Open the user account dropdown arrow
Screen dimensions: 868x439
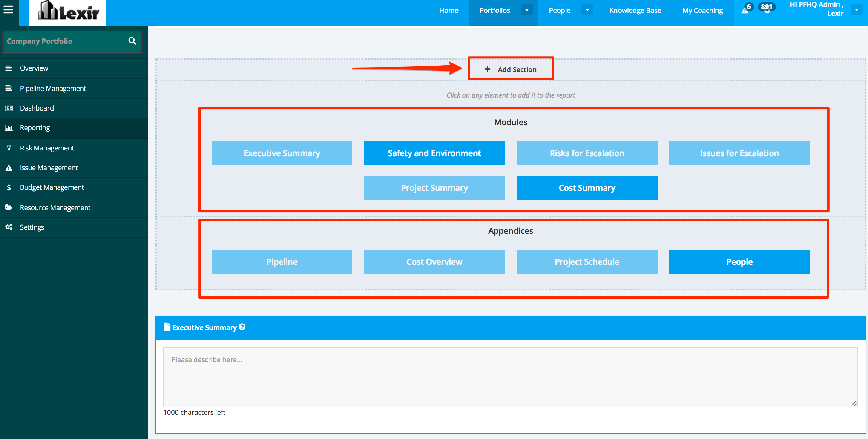(x=857, y=10)
